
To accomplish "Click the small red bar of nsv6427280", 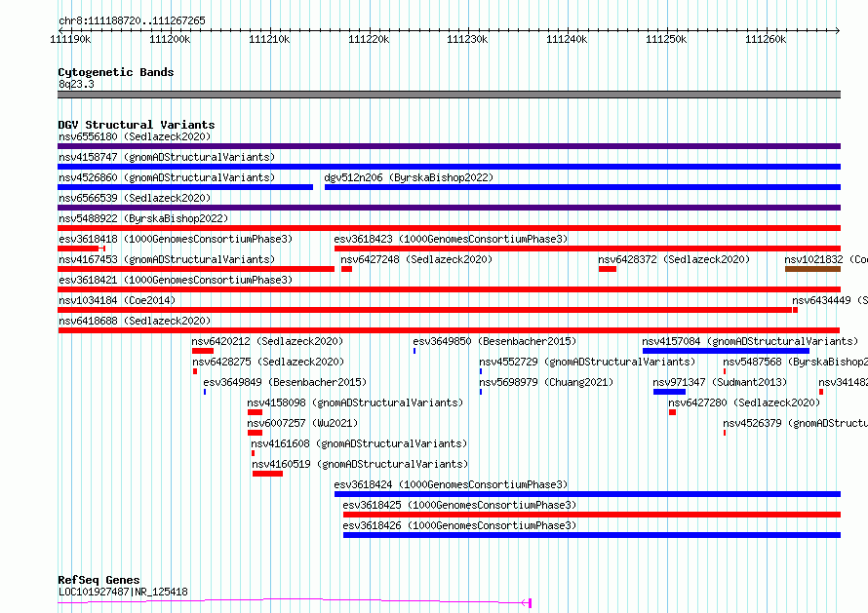I will tap(672, 412).
